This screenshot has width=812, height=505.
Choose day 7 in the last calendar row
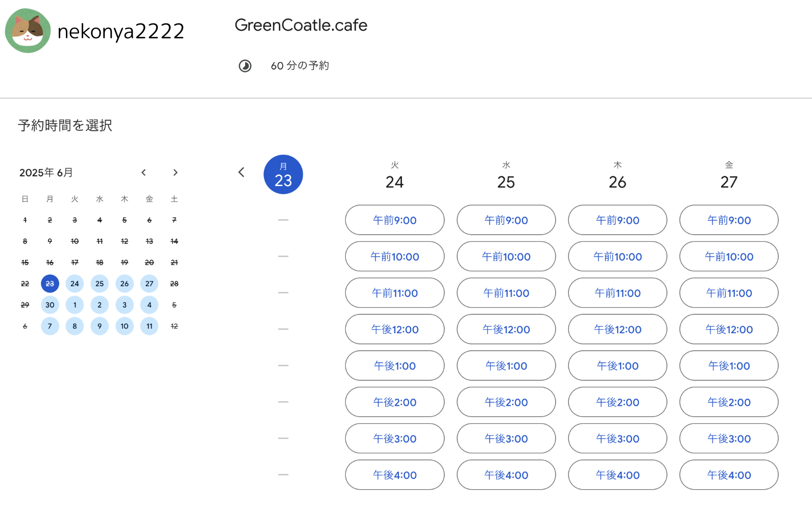(50, 326)
